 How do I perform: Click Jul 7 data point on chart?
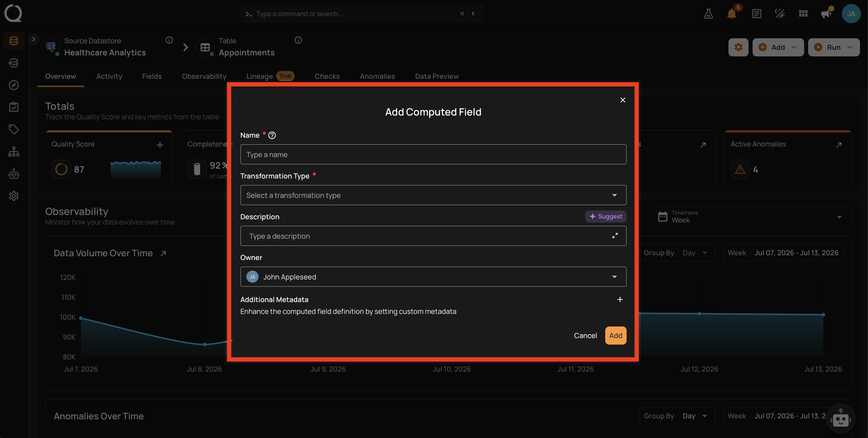coord(81,318)
